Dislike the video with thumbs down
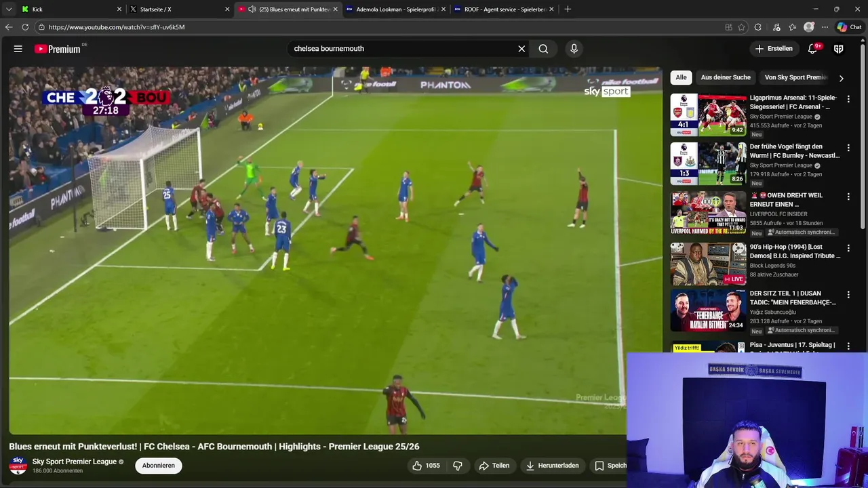The image size is (868, 488). [458, 466]
